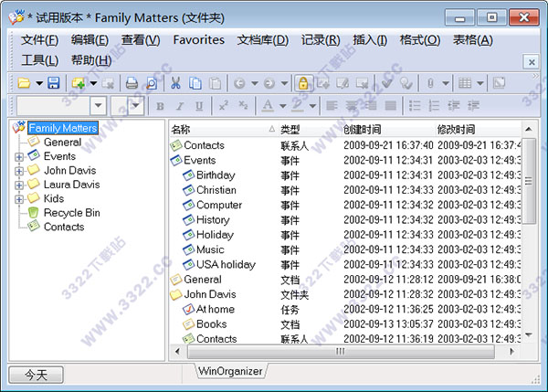Toggle Underline formatting
The image size is (548, 392).
(x=199, y=106)
